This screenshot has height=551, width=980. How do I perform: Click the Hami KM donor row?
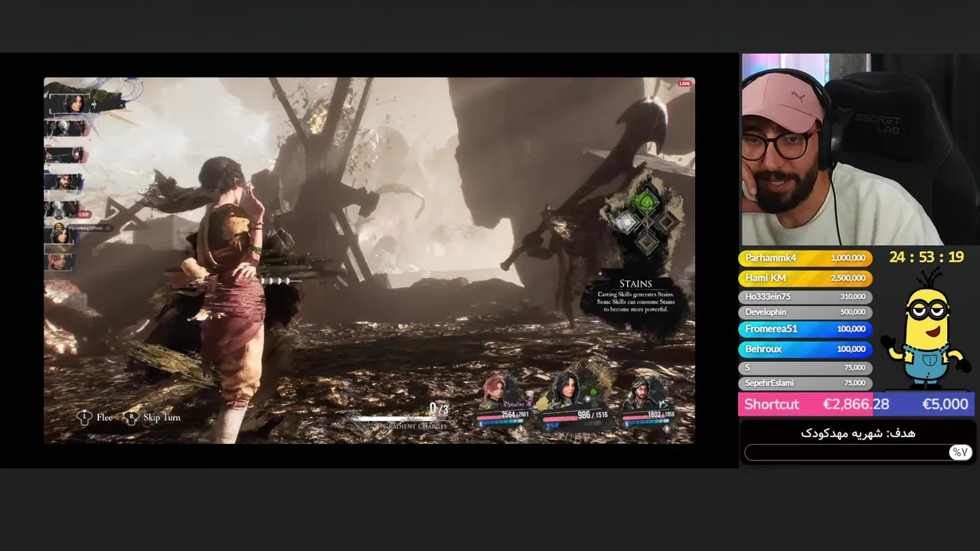point(805,278)
